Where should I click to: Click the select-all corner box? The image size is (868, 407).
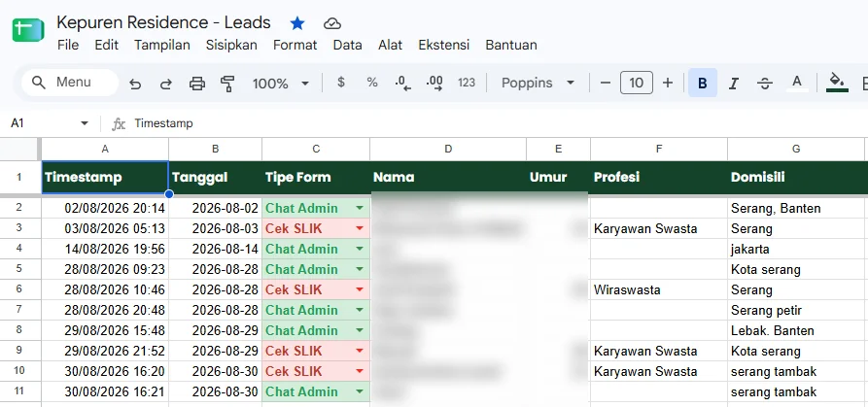coord(20,149)
